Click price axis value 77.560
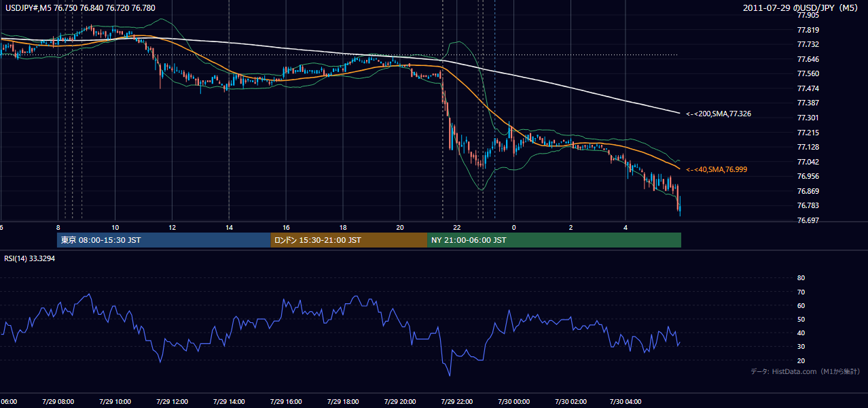 [808, 73]
